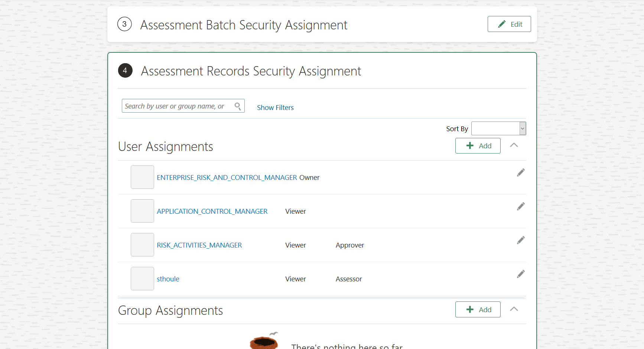Screen dimensions: 644x349
Task: Click step 4 circle icon
Action: click(x=125, y=71)
